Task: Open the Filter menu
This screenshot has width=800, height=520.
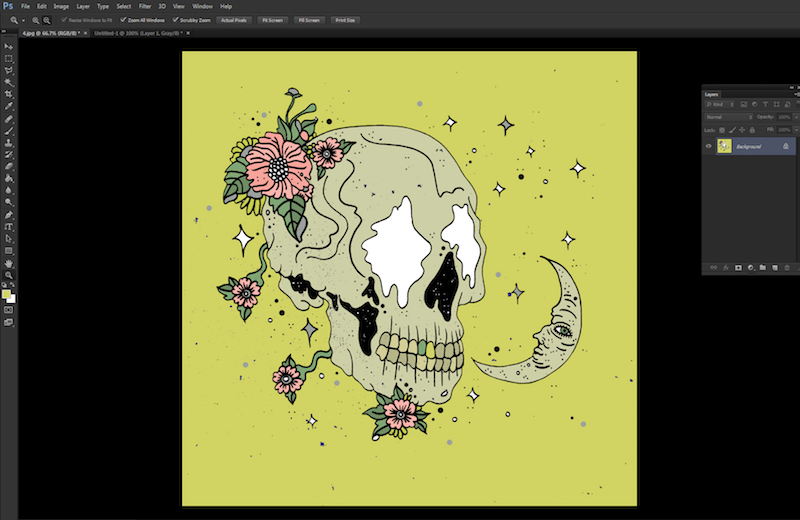Action: (145, 7)
